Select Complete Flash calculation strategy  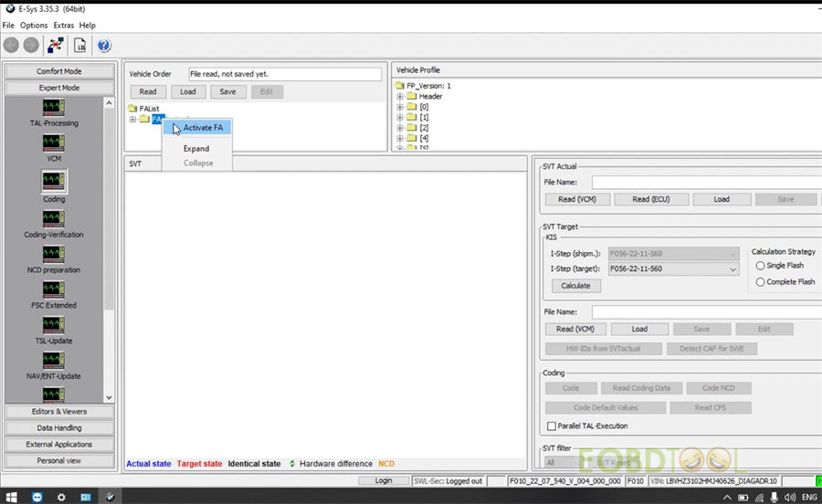click(760, 282)
